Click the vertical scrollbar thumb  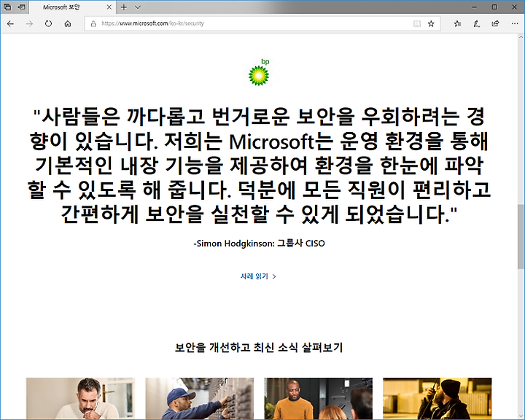(x=521, y=236)
